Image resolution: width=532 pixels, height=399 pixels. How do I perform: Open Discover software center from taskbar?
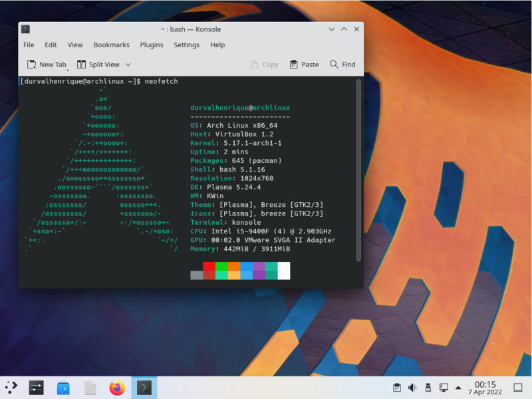tap(63, 388)
